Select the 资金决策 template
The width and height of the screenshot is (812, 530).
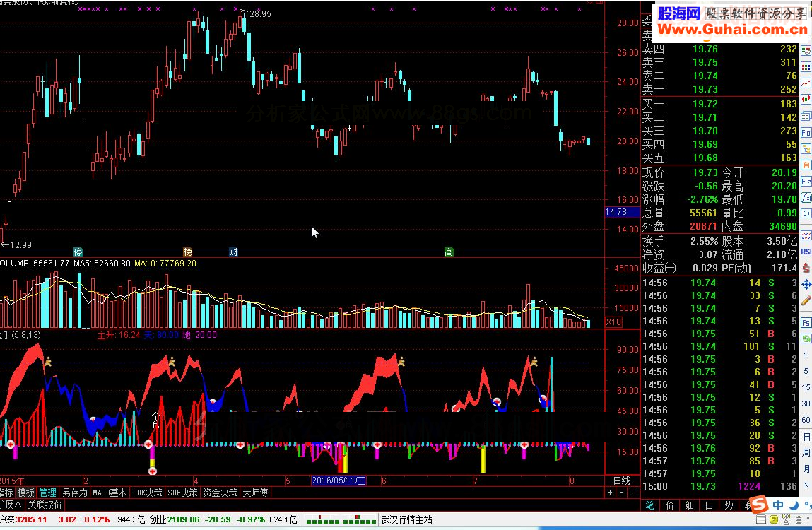(x=220, y=492)
